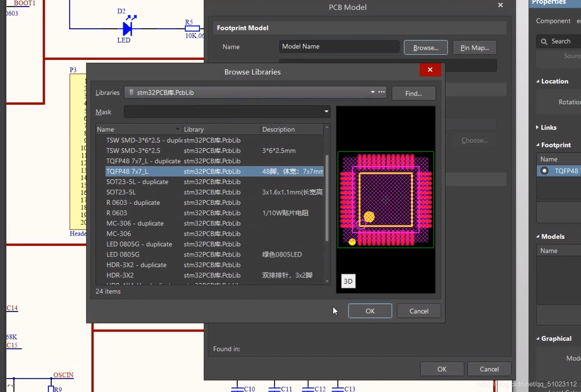Expand the Links section
This screenshot has height=392, width=581.
pos(537,127)
